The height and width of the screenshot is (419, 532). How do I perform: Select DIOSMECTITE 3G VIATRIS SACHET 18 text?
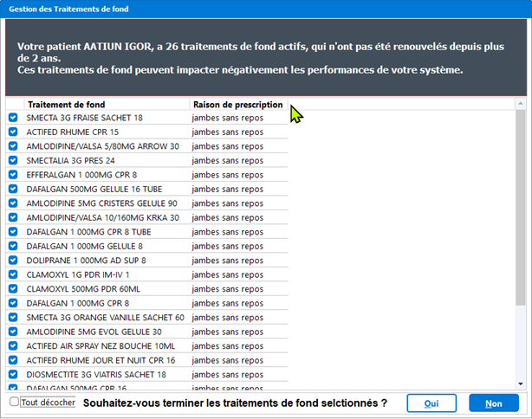[x=96, y=374]
